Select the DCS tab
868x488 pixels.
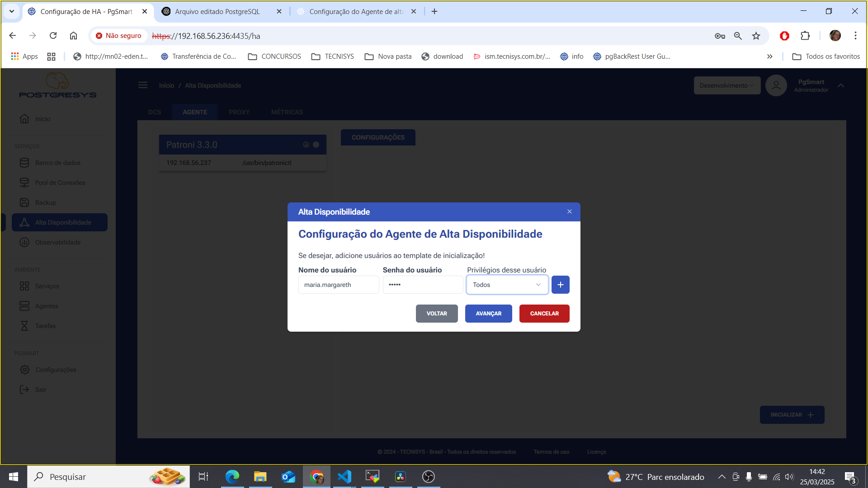click(x=155, y=112)
